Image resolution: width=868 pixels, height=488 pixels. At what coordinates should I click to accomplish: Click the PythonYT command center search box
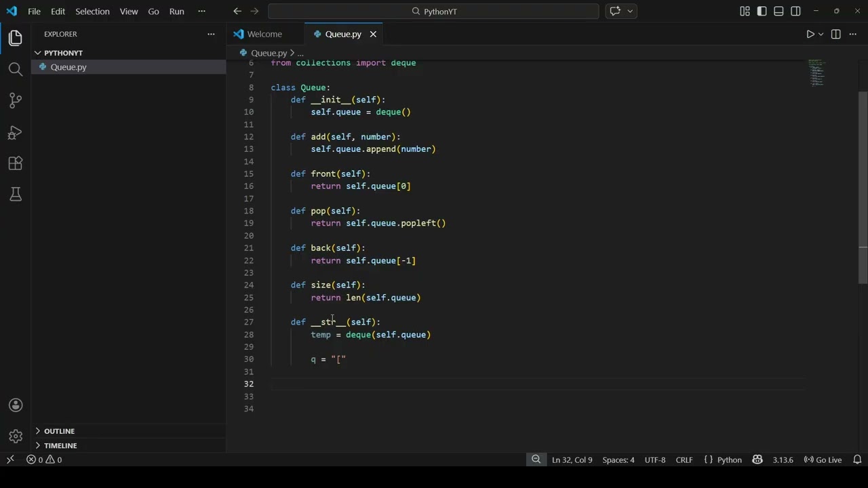coord(433,11)
